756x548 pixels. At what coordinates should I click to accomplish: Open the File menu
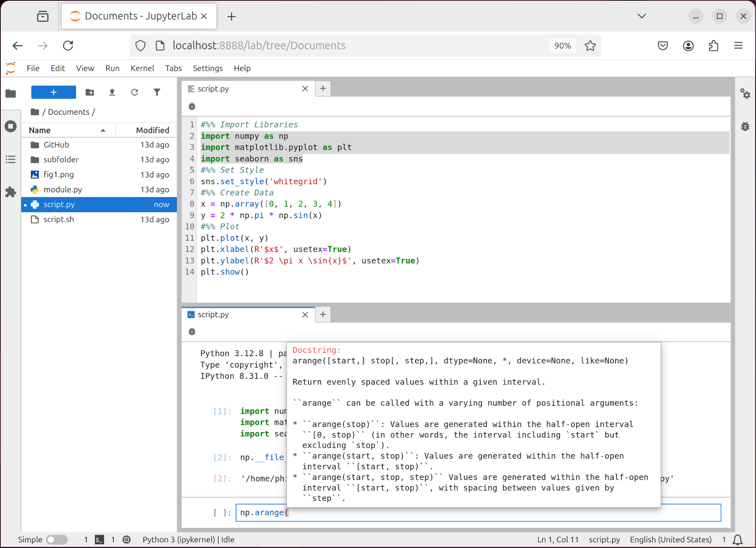click(33, 68)
